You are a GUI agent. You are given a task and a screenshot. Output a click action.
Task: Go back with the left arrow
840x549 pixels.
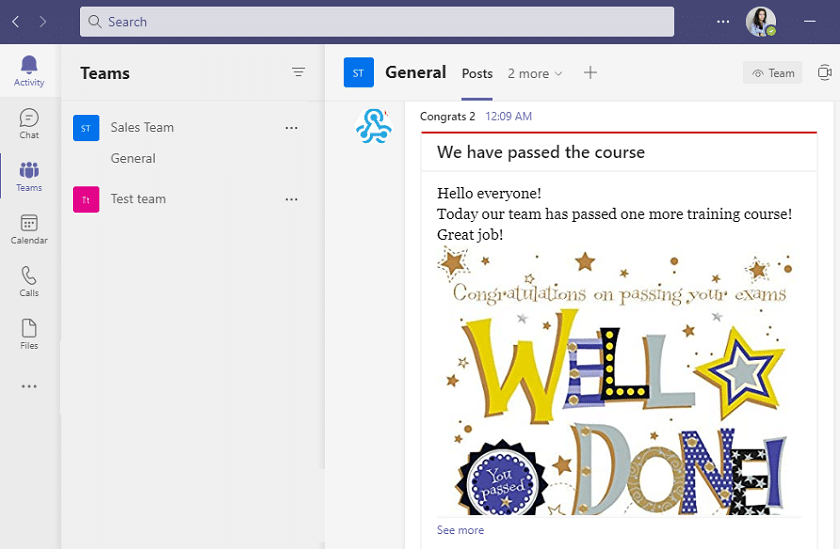point(16,21)
